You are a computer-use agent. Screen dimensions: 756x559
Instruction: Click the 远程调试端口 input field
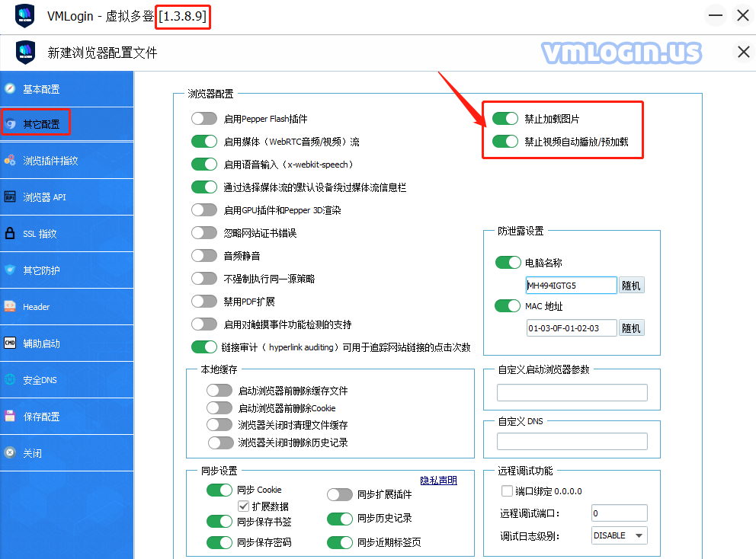pyautogui.click(x=620, y=513)
